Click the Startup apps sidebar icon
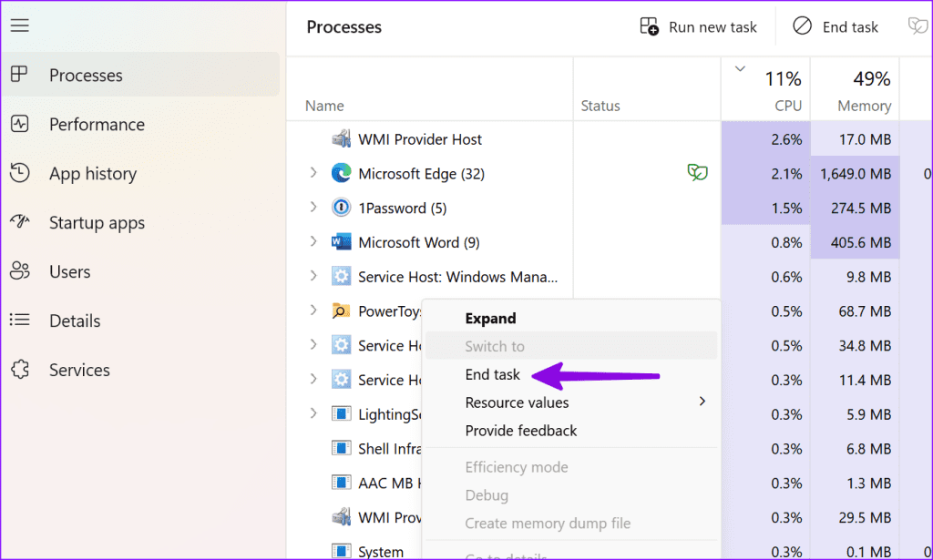Viewport: 933px width, 560px height. [x=19, y=223]
